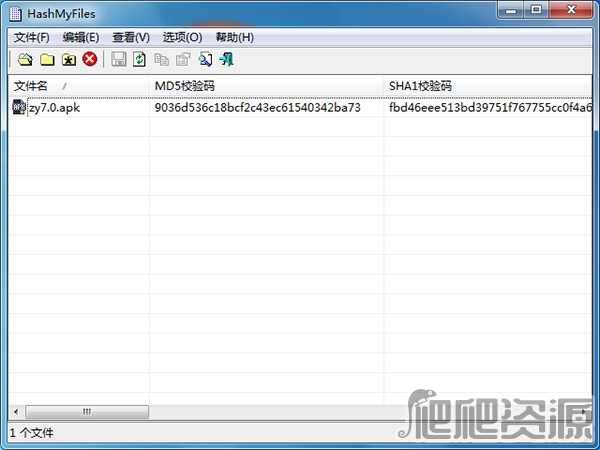Click the Add Files toolbar icon

[25, 60]
